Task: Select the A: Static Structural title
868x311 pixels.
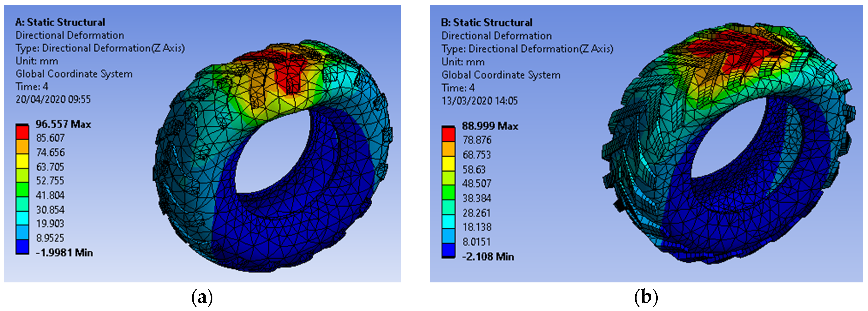Action: click(60, 22)
